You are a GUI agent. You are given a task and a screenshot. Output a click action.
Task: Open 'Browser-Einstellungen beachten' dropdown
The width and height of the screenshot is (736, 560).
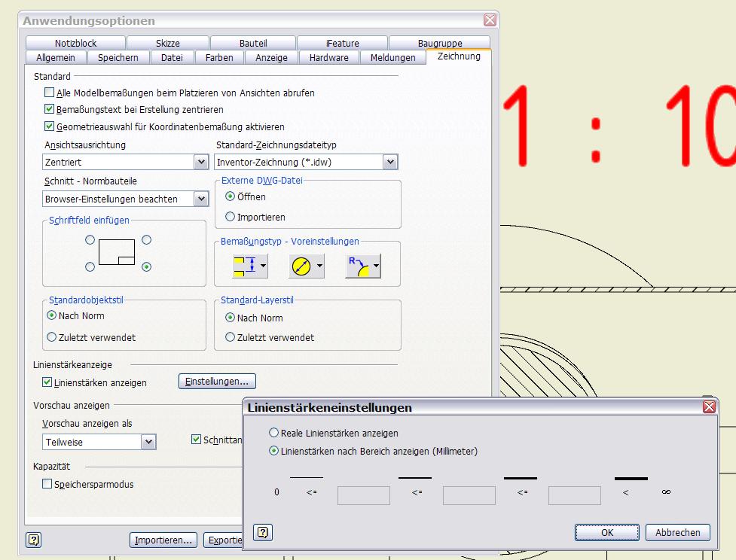coord(201,199)
